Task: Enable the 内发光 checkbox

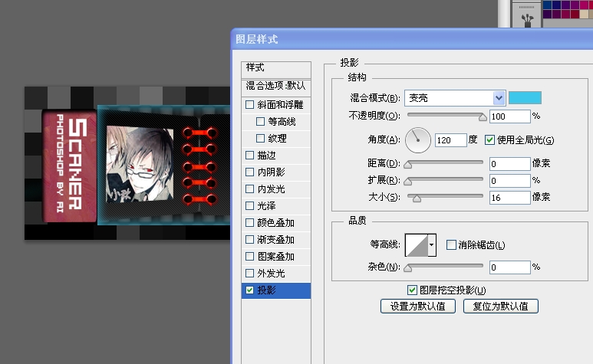Action: 249,189
